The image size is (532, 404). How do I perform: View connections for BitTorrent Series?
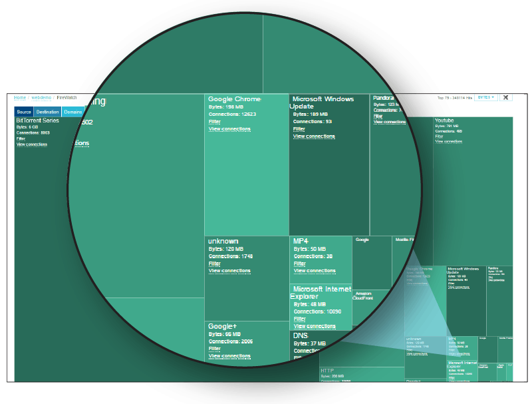[x=31, y=144]
